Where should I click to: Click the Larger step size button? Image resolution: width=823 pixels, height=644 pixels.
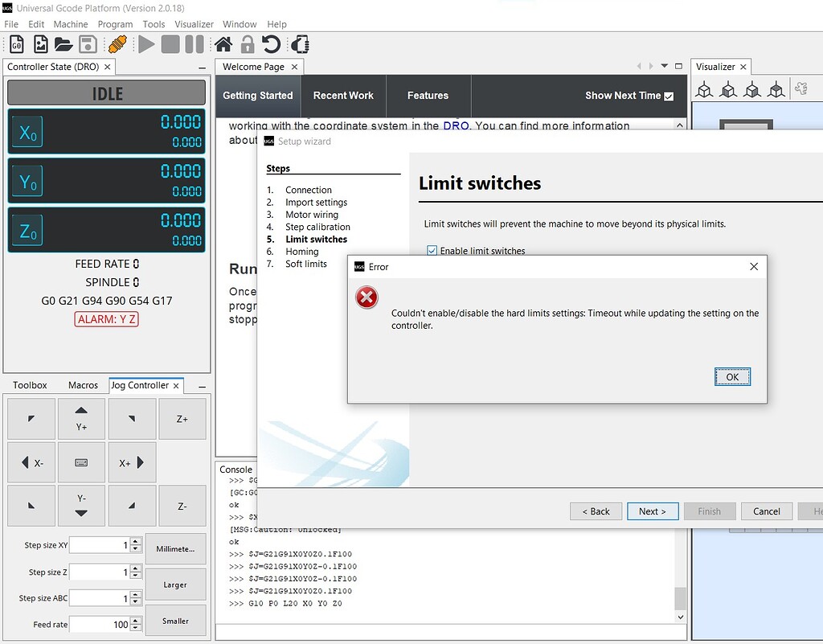click(175, 585)
